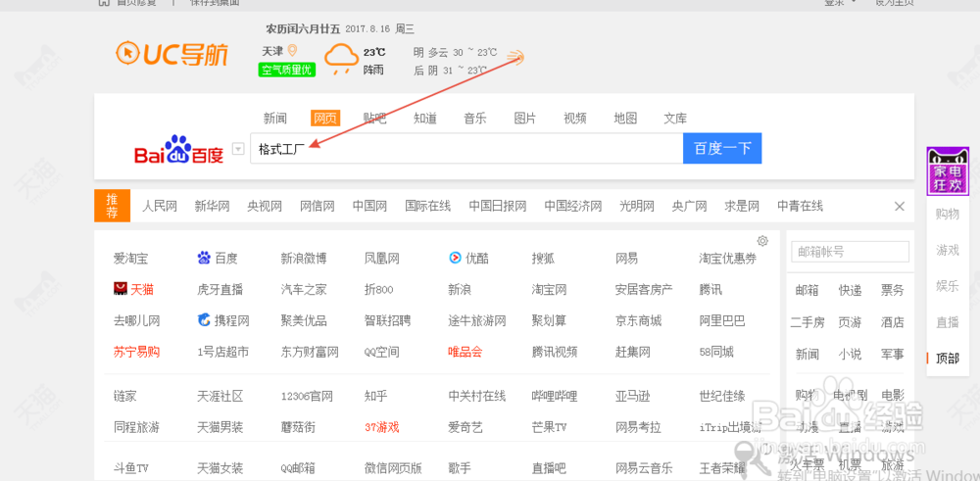Close the recommended news sites bar
Viewport: 980px width, 481px height.
(900, 206)
